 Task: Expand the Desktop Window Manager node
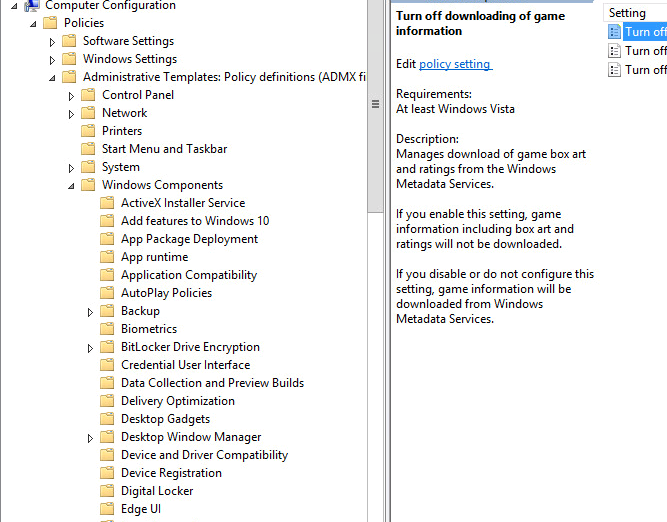coord(90,438)
